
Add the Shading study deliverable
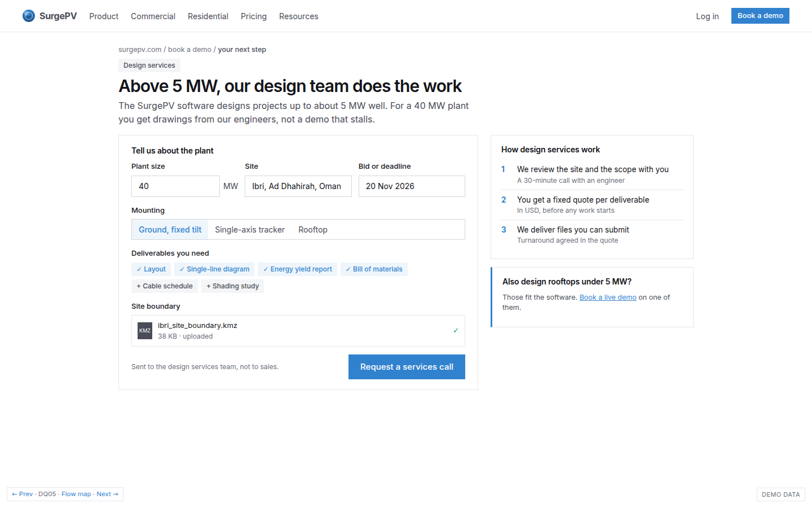tap(232, 286)
